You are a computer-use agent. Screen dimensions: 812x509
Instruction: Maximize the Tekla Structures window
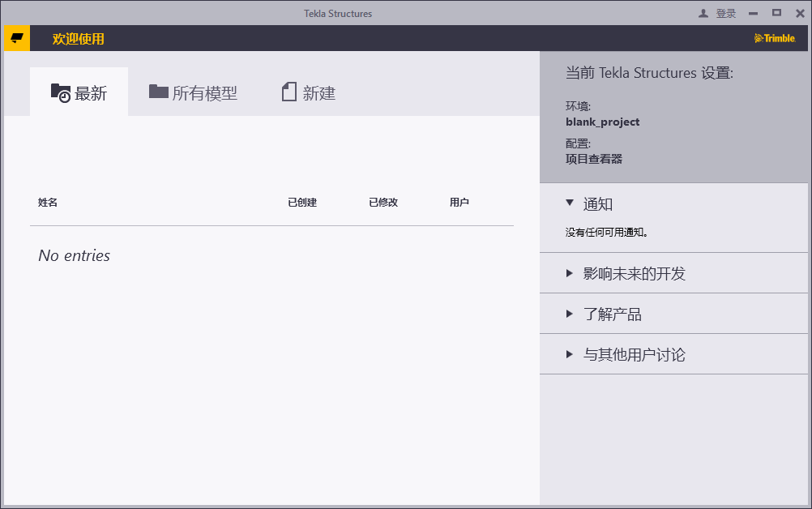pos(777,13)
